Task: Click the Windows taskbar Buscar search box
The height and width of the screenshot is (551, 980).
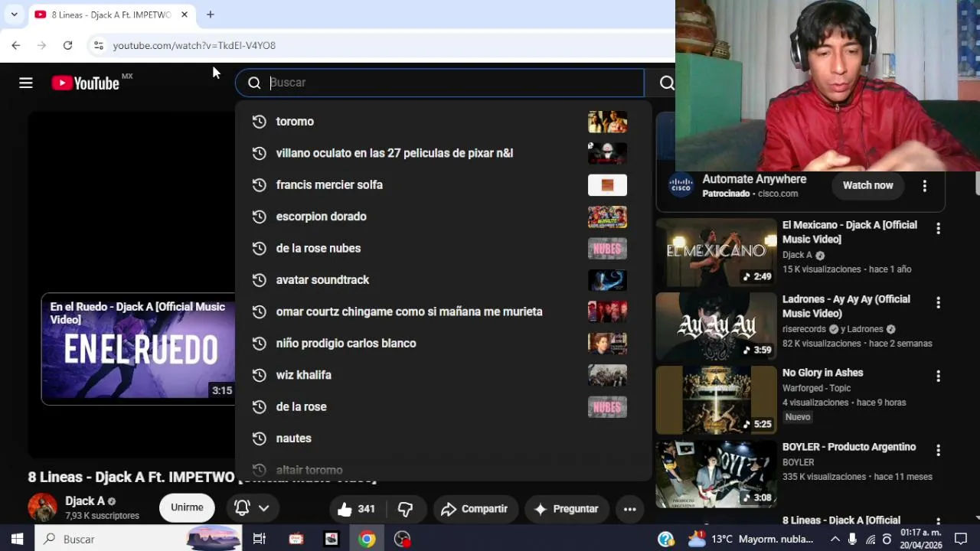Action: pyautogui.click(x=138, y=539)
